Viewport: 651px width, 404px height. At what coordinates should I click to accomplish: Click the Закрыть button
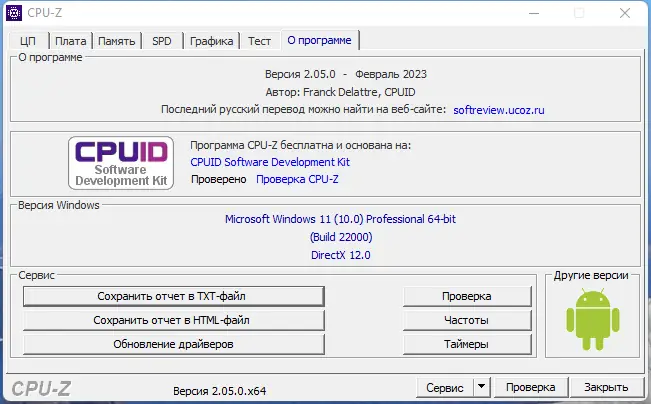pyautogui.click(x=606, y=387)
